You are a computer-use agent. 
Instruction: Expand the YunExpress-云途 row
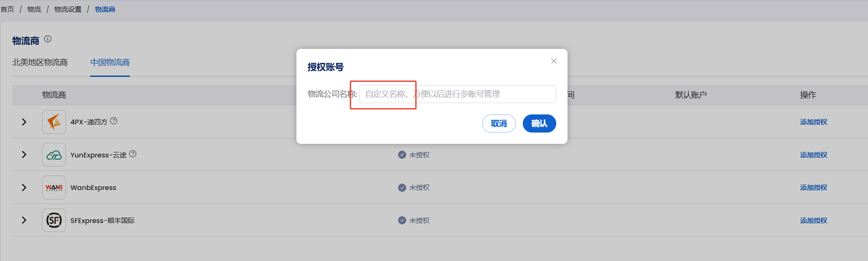tap(24, 155)
